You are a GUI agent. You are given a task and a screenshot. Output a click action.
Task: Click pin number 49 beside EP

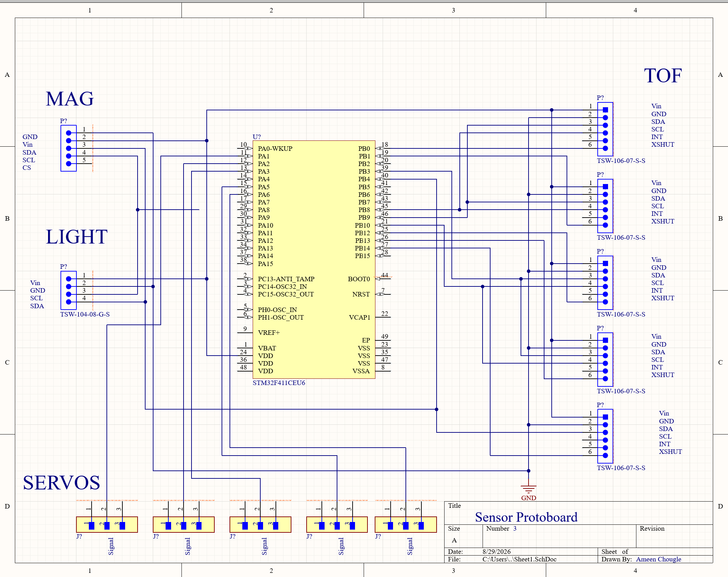385,337
